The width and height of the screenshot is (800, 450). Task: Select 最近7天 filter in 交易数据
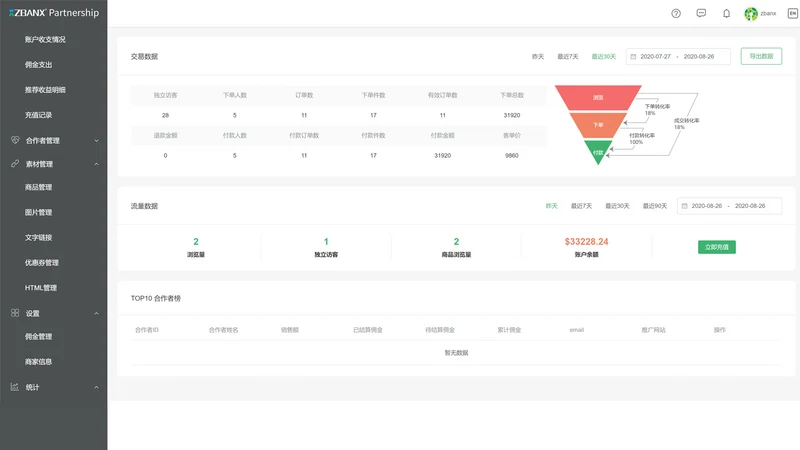[x=567, y=57]
